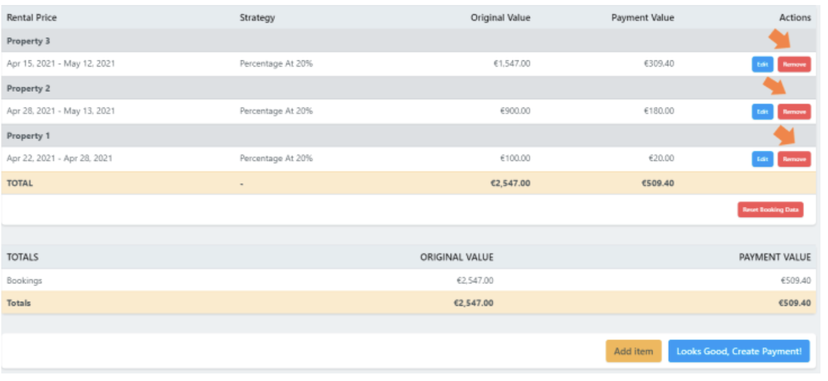Click Looks Good, Create Payment! button
This screenshot has width=828, height=381.
tap(739, 351)
